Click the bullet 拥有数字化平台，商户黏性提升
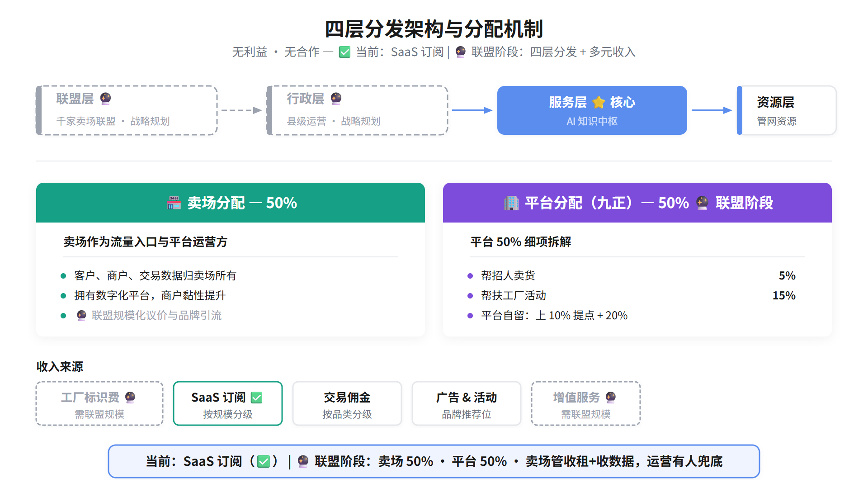 [150, 295]
